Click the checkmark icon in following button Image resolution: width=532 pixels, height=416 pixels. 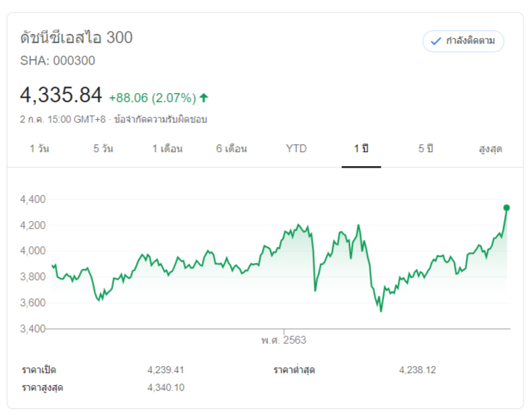pos(436,41)
